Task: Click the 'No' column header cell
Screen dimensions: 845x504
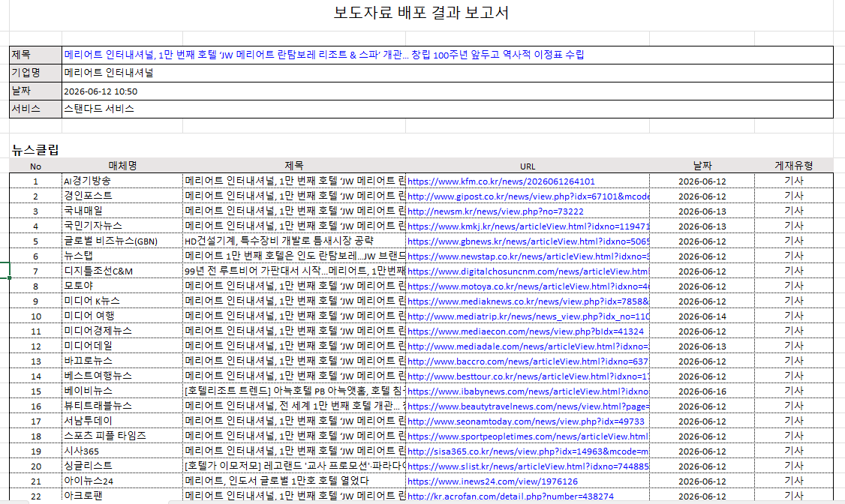Action: coord(35,166)
